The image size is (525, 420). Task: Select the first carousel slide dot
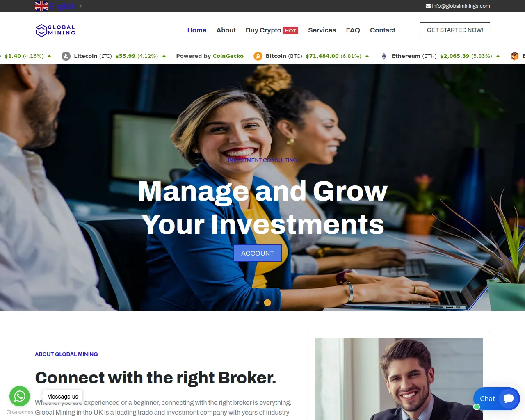pyautogui.click(x=258, y=303)
